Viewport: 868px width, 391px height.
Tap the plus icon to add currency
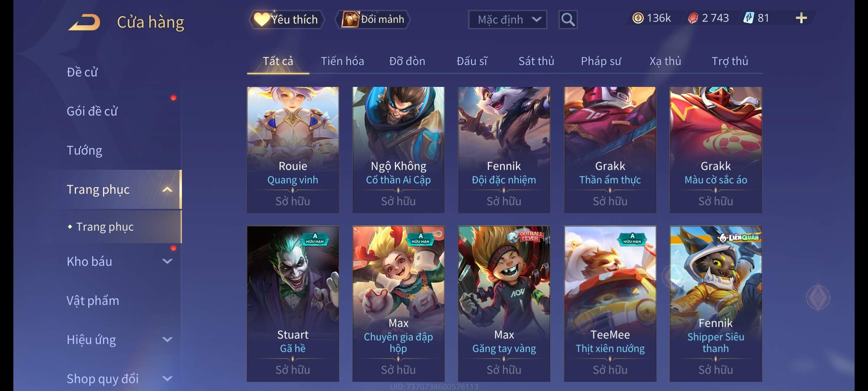click(x=801, y=18)
